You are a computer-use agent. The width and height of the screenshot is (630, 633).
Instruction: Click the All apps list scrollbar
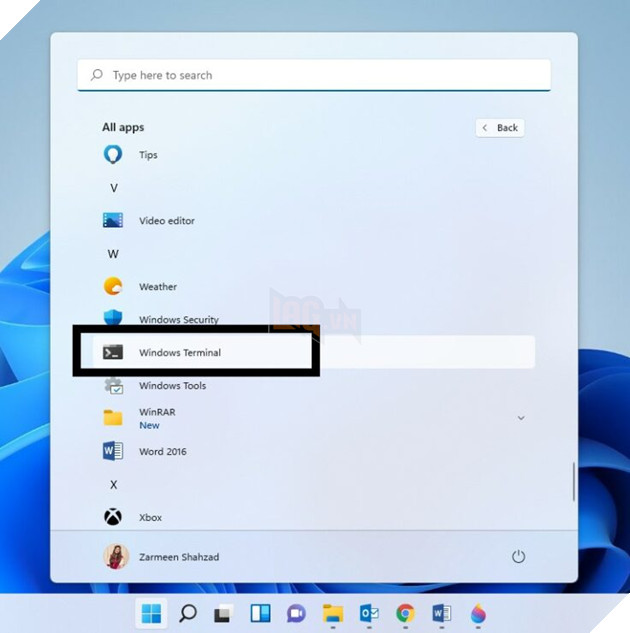pyautogui.click(x=573, y=482)
